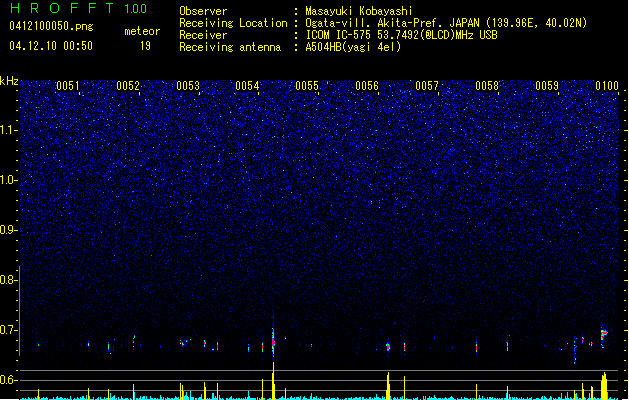
Task: Click the date stamp 04.12.10 00:50
Action: coord(51,46)
